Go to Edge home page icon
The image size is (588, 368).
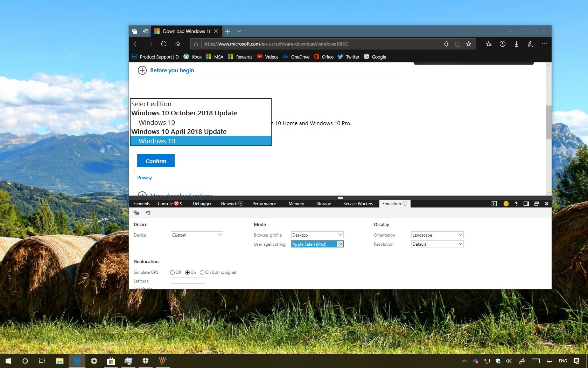click(178, 44)
